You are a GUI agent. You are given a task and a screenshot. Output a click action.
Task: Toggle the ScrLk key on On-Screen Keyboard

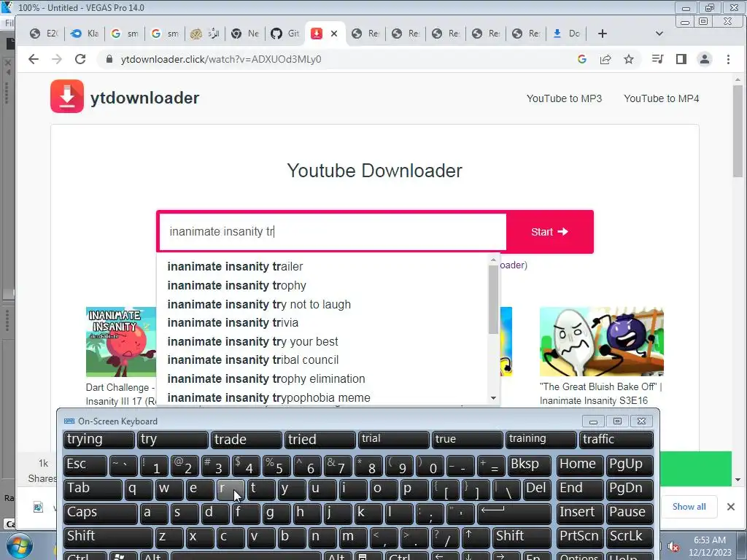[630, 537]
